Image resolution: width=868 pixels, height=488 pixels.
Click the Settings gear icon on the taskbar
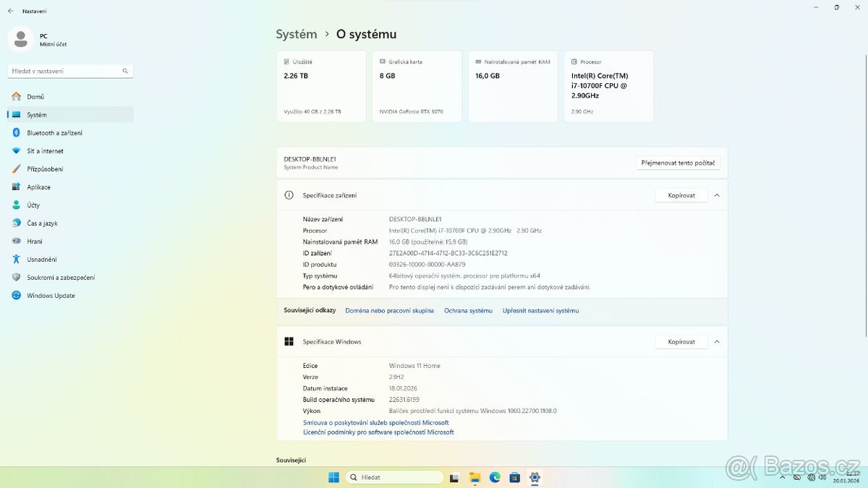pos(535,477)
